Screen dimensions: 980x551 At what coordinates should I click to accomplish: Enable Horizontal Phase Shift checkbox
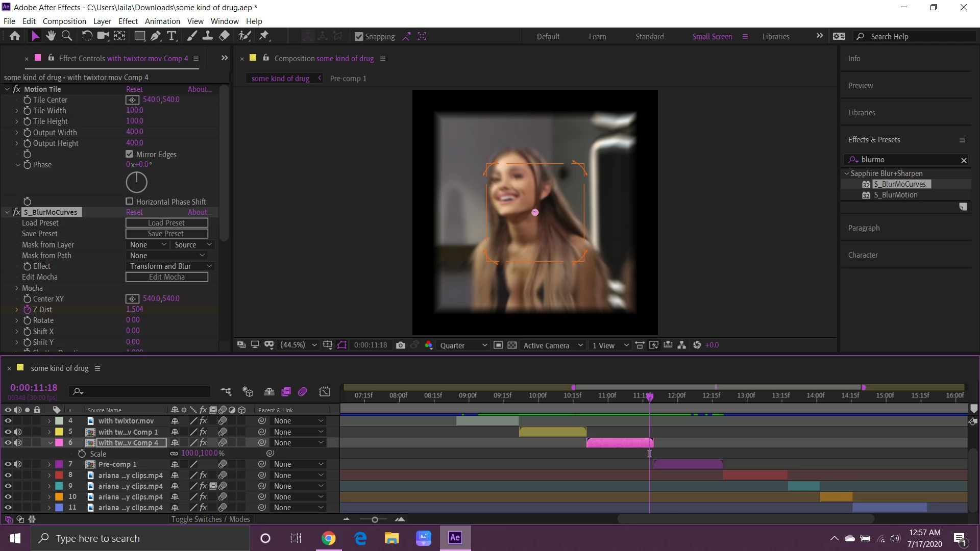pos(130,202)
